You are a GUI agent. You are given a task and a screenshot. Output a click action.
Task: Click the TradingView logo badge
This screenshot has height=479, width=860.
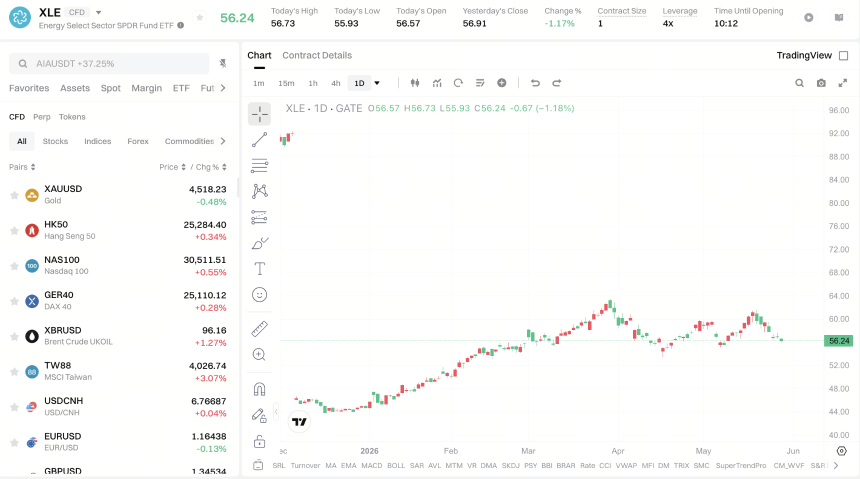pos(299,421)
